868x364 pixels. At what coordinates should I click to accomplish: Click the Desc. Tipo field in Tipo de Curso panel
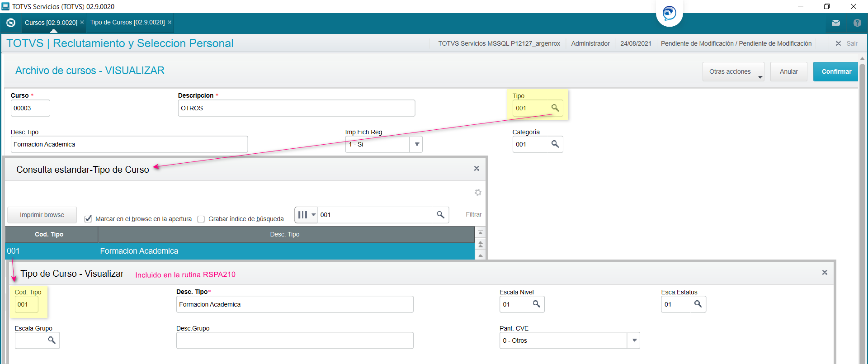click(x=295, y=304)
